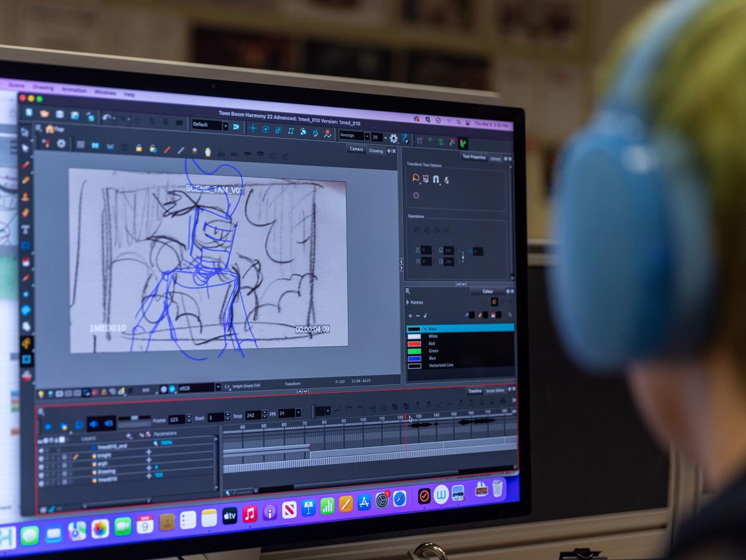Open the Help menu
This screenshot has height=560, width=746.
click(x=129, y=94)
